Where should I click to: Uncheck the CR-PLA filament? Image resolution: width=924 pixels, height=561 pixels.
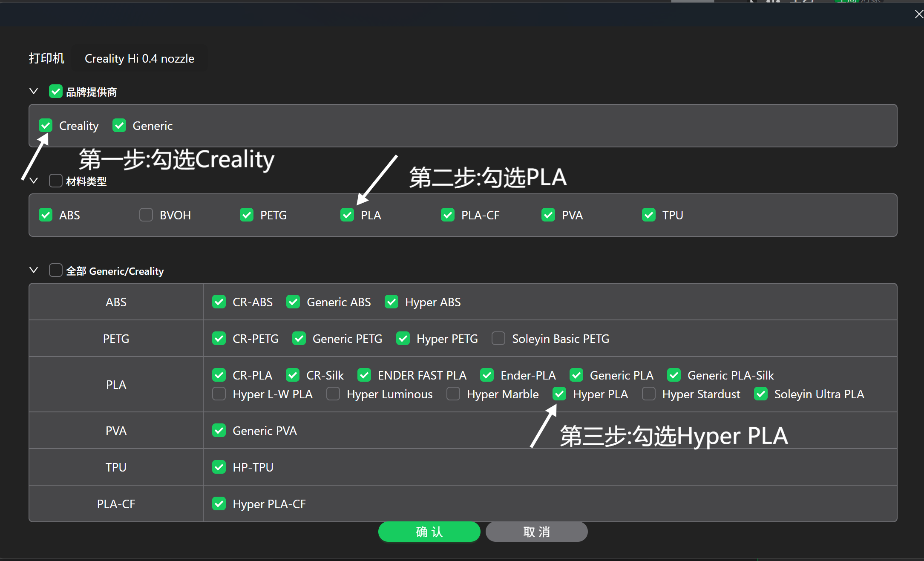(219, 375)
